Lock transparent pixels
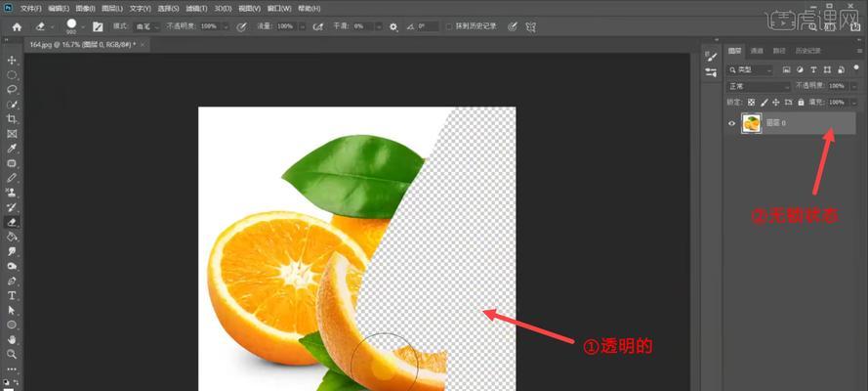 pyautogui.click(x=751, y=103)
